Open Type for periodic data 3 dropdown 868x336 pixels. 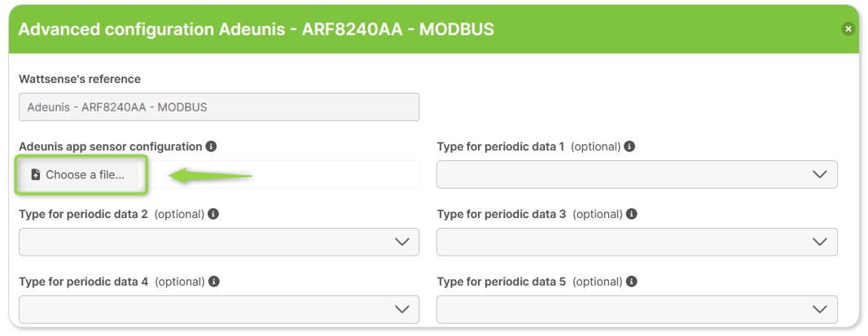click(637, 242)
